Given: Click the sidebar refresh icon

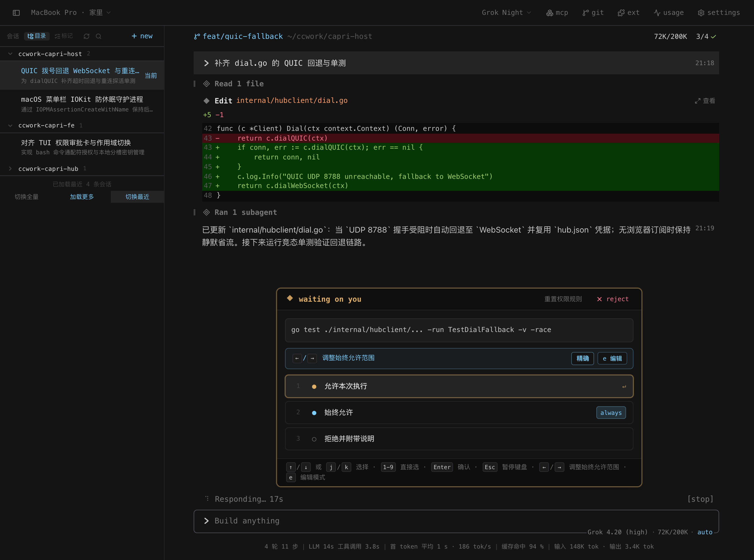Looking at the screenshot, I should pos(87,36).
